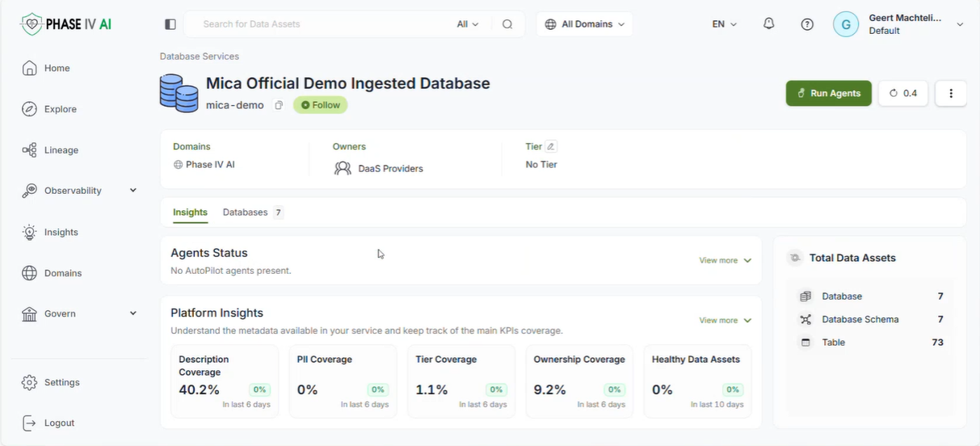Open the All Domains dropdown
The image size is (980, 446).
pos(585,24)
